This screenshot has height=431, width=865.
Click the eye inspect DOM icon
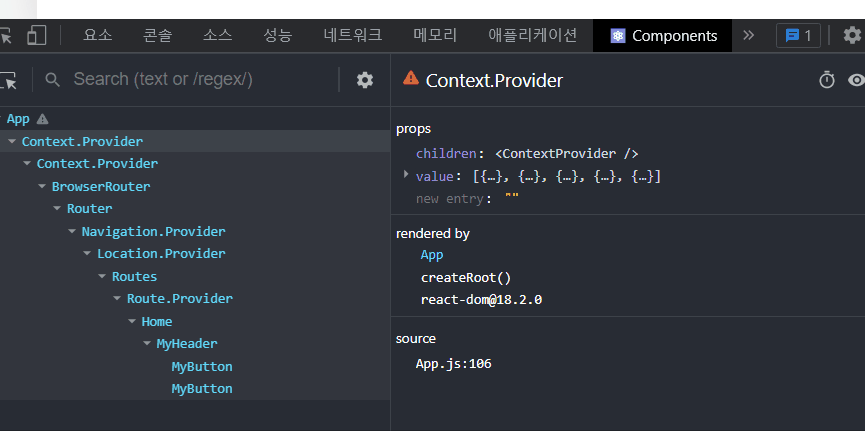856,80
